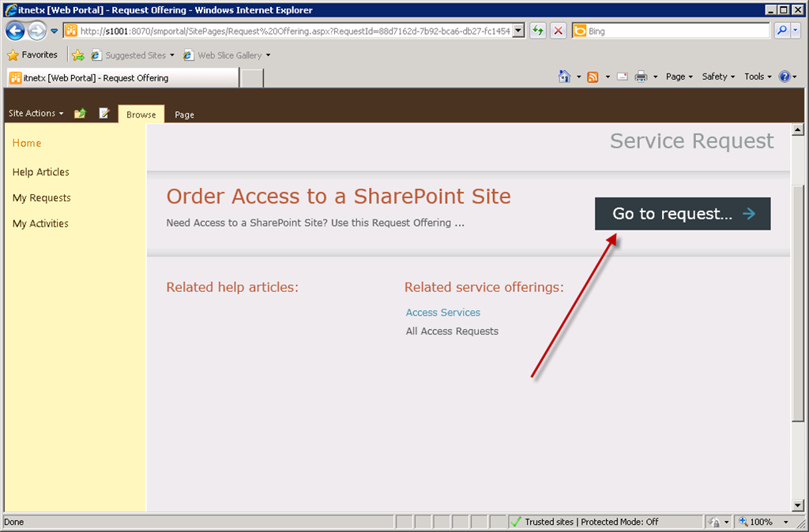The height and width of the screenshot is (532, 809).
Task: Click the Refresh page icon
Action: [x=538, y=31]
